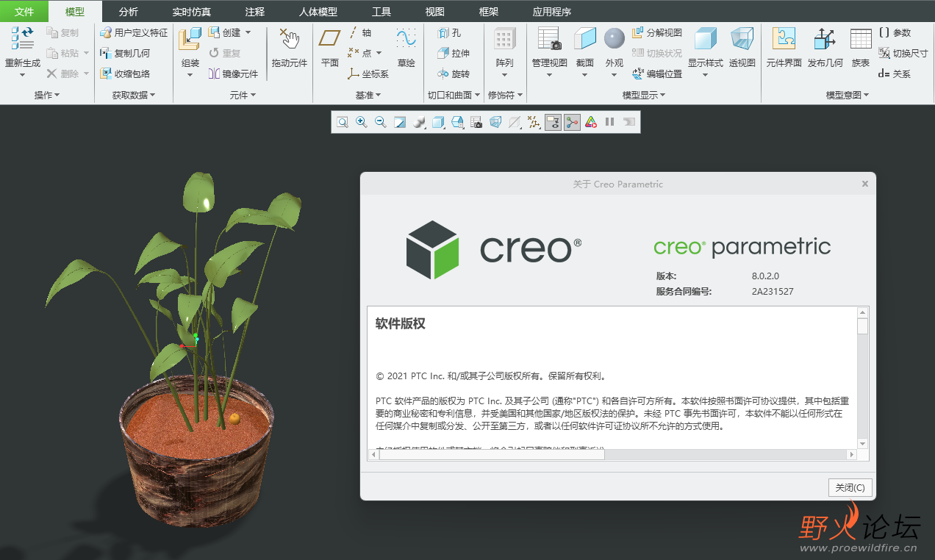Select the Extrude (拉伸) tool
The width and height of the screenshot is (935, 560).
pos(453,53)
